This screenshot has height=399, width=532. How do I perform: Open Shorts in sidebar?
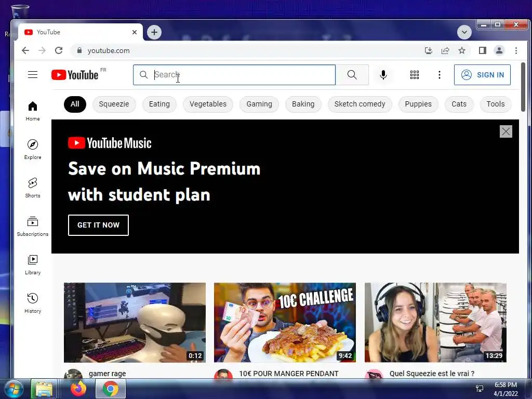pos(33,188)
